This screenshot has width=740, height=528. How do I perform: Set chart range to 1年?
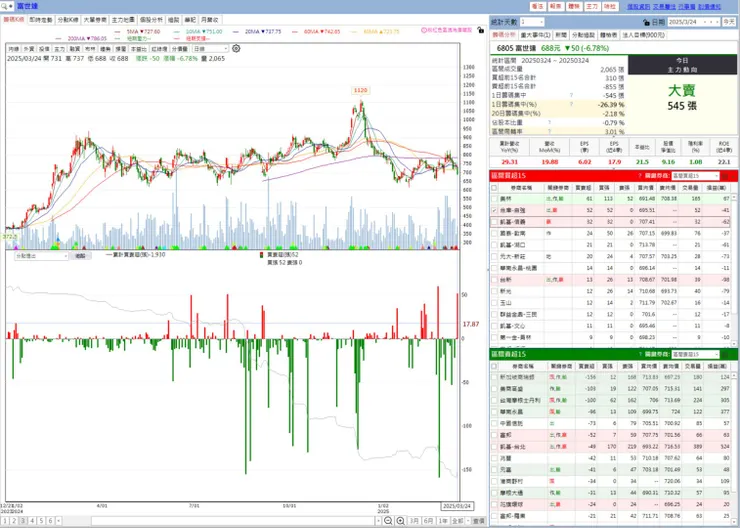443,521
